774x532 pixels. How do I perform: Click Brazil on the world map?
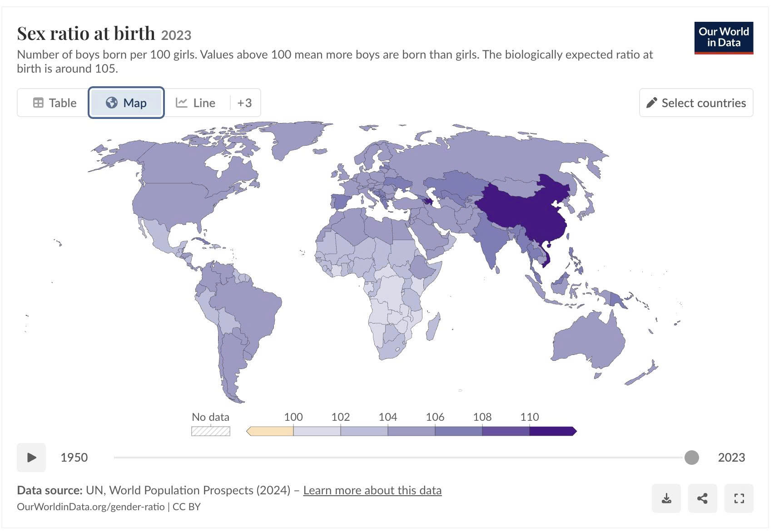point(248,308)
